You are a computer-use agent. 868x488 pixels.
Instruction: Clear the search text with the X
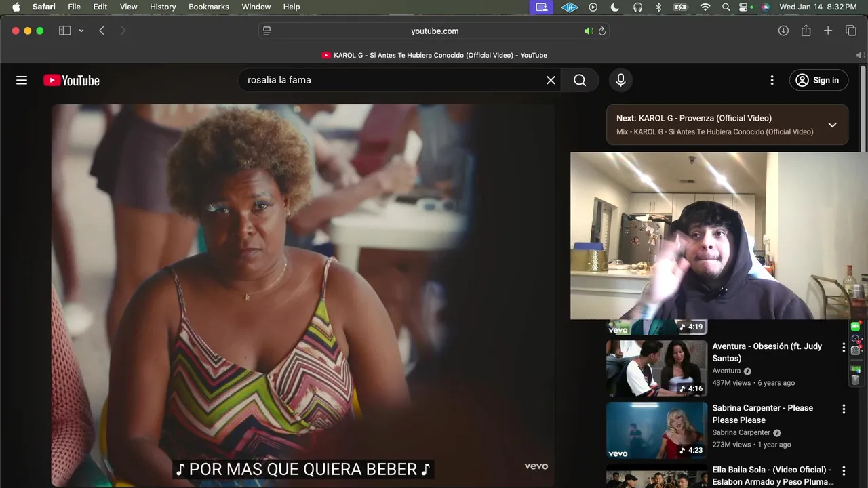point(551,80)
